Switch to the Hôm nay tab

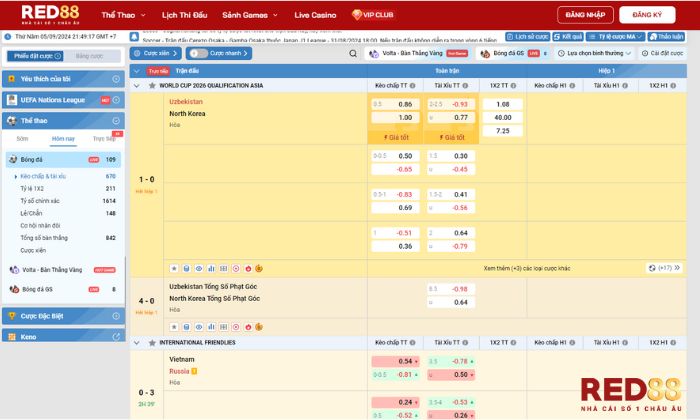63,139
